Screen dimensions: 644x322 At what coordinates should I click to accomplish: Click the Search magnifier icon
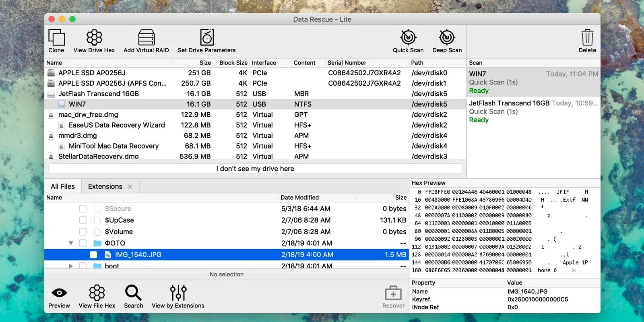[133, 293]
